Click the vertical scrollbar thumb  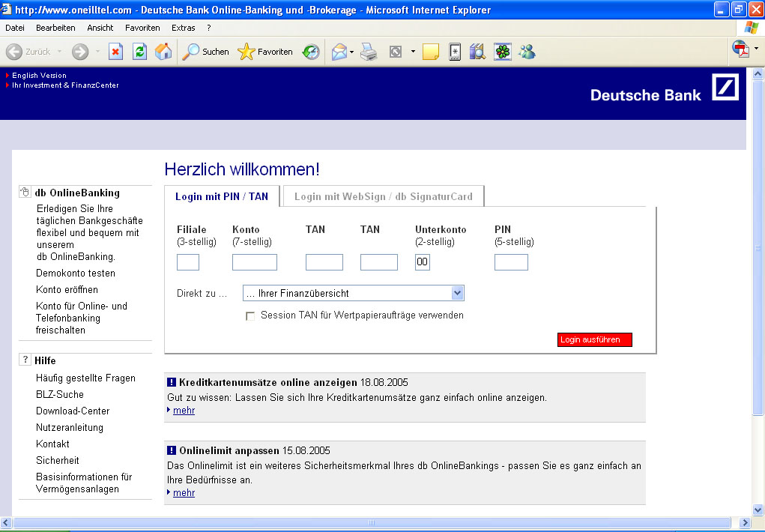758,248
